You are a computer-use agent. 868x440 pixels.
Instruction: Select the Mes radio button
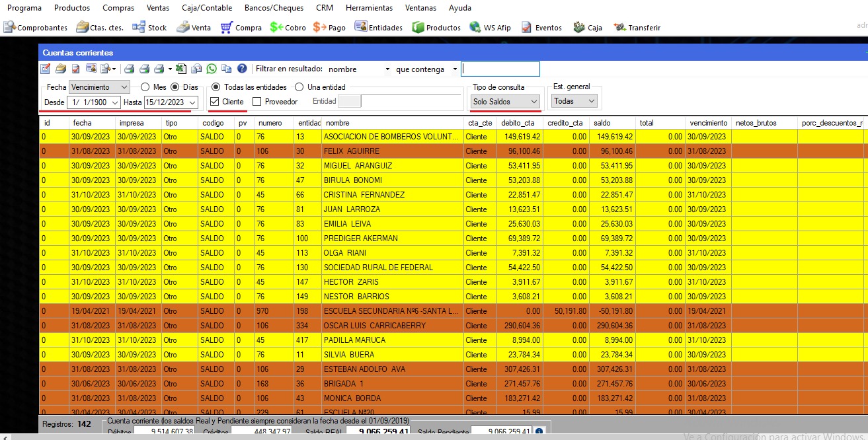click(145, 87)
